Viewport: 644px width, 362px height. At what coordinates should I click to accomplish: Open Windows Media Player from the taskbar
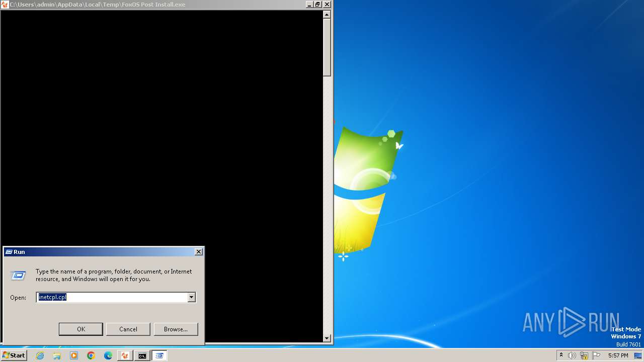[74, 355]
